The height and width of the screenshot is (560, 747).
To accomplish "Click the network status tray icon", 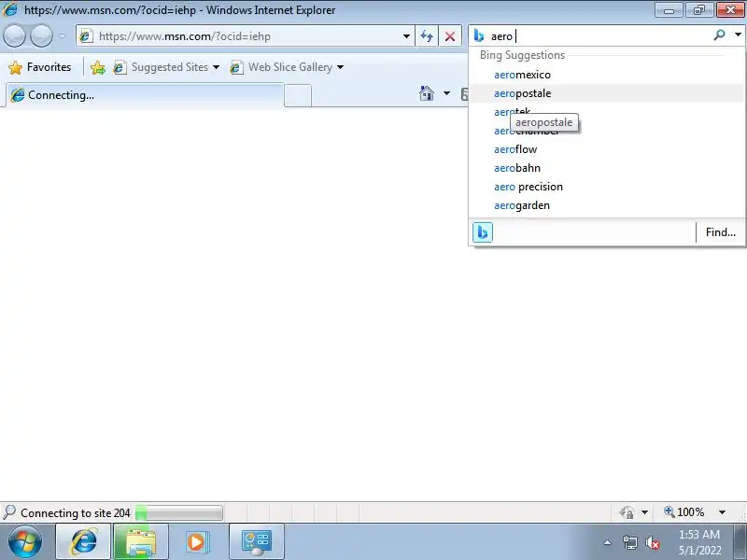I will [629, 542].
